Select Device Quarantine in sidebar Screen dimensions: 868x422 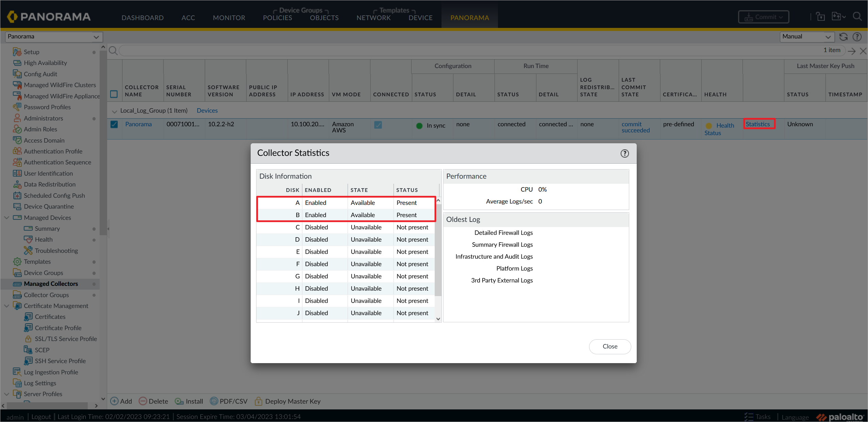pyautogui.click(x=49, y=206)
